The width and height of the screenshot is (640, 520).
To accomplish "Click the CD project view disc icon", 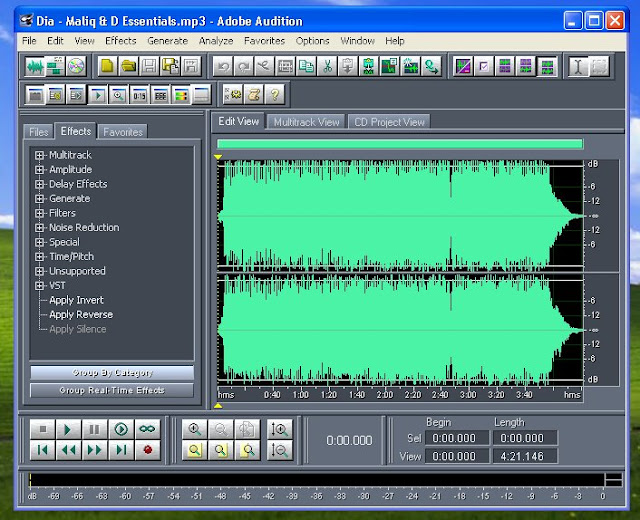I will pyautogui.click(x=76, y=67).
